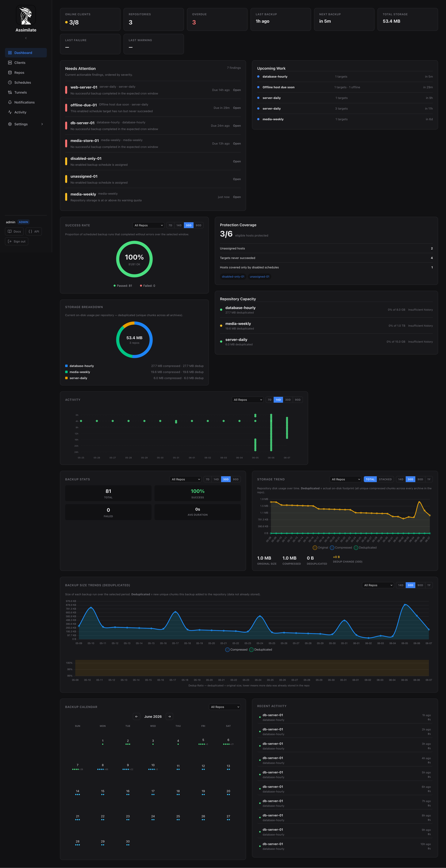Image resolution: width=446 pixels, height=868 pixels.
Task: Open the Repos menu item
Action: [26, 72]
